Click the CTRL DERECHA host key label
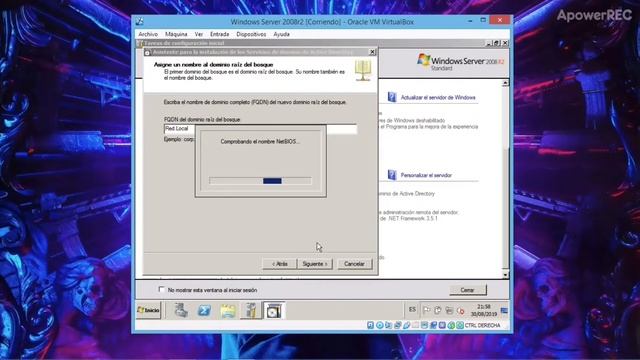This screenshot has height=360, width=640. coord(482,325)
